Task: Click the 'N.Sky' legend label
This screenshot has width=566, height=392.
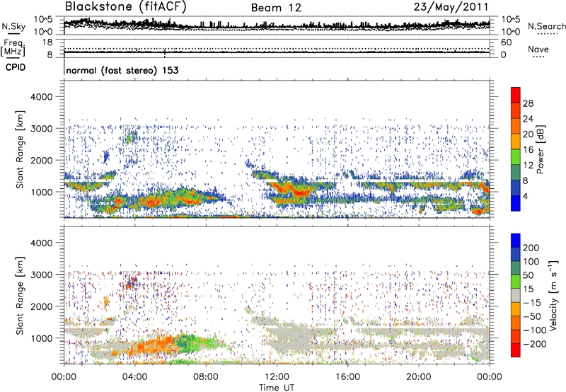Action: (x=13, y=26)
